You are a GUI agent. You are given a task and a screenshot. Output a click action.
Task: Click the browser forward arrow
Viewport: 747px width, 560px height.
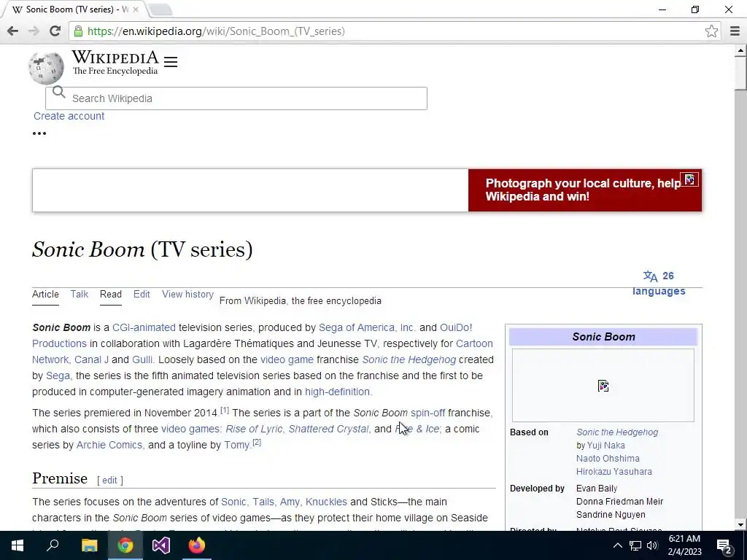[x=34, y=31]
